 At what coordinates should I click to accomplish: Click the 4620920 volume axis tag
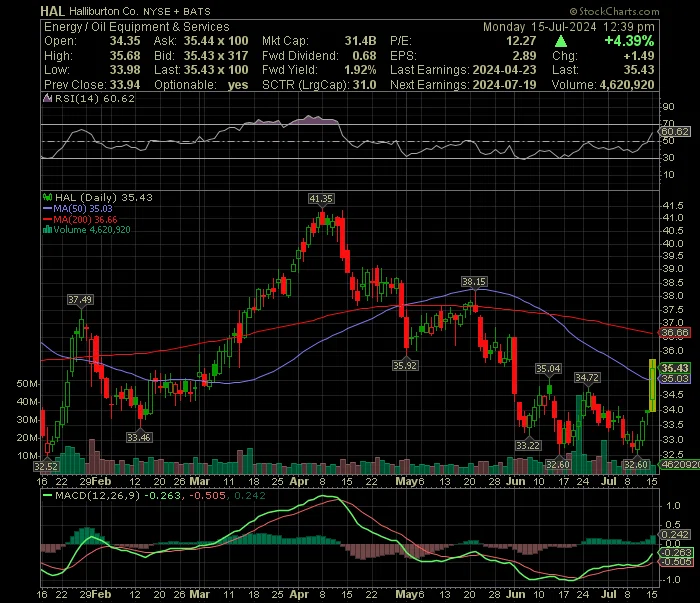pos(679,464)
